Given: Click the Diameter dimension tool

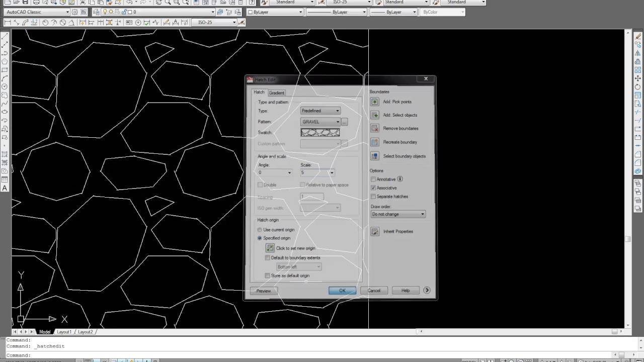Looking at the screenshot, I should (x=63, y=23).
